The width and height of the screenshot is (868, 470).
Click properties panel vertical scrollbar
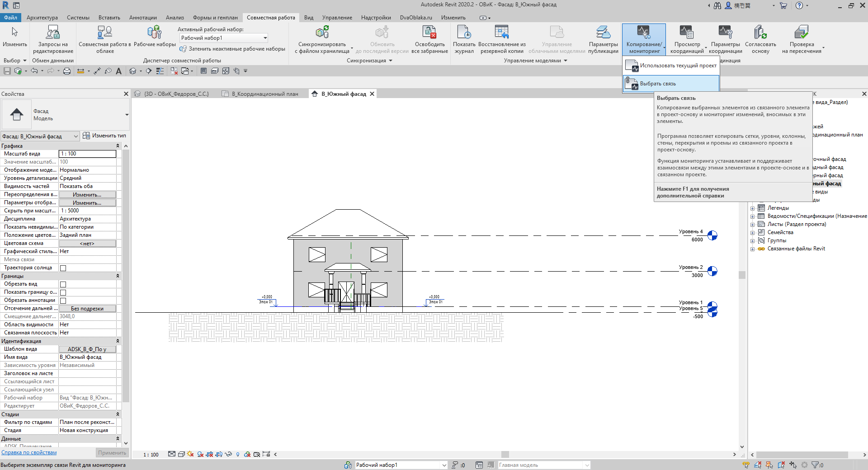pos(126,276)
